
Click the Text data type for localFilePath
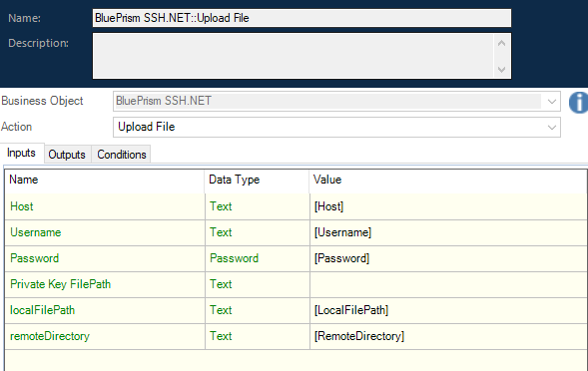[258, 310]
